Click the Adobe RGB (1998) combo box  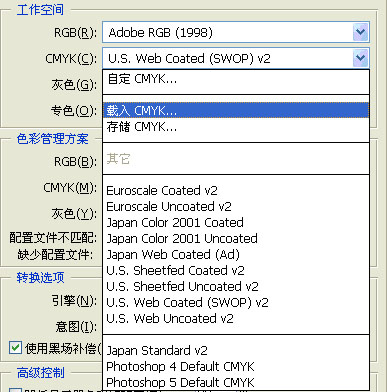point(236,32)
